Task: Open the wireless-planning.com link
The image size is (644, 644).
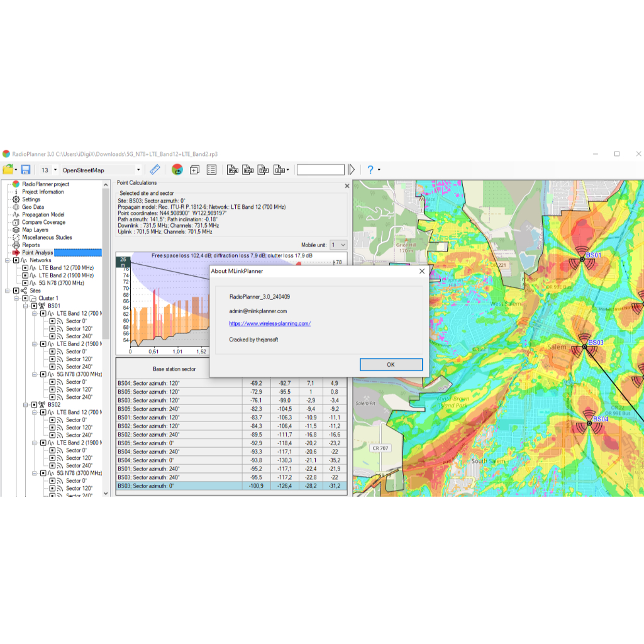Action: [270, 324]
